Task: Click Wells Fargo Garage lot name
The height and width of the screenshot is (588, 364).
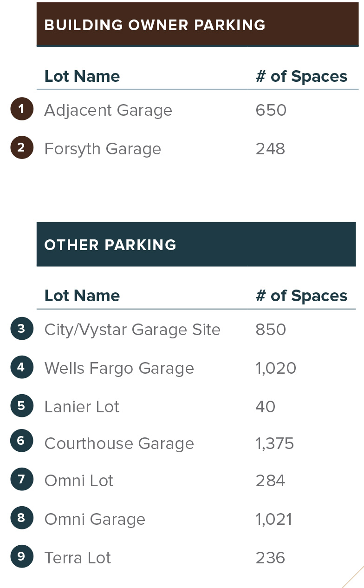Action: coord(119,369)
